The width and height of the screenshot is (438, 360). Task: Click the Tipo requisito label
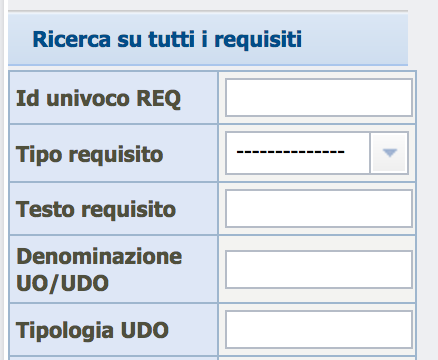[90, 155]
